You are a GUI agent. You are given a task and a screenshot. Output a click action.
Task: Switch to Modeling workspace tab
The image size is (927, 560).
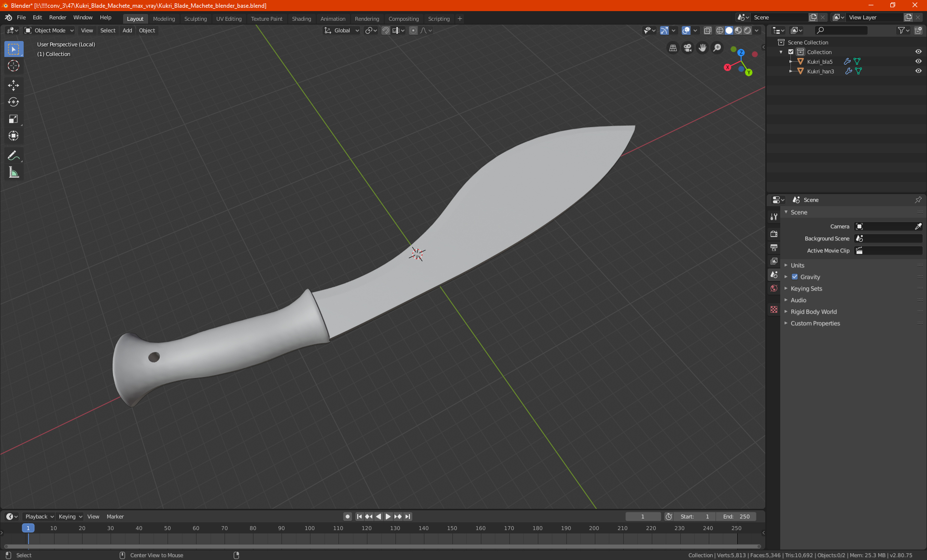click(164, 19)
